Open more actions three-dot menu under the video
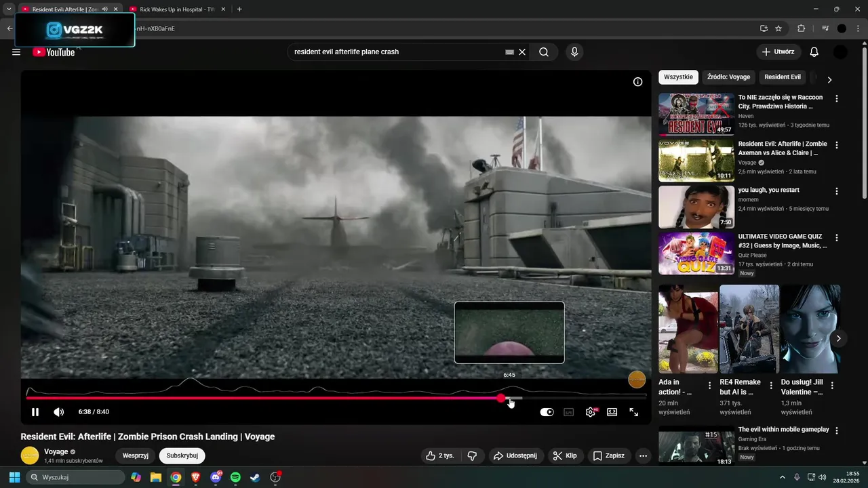The width and height of the screenshot is (868, 488). [x=643, y=456]
